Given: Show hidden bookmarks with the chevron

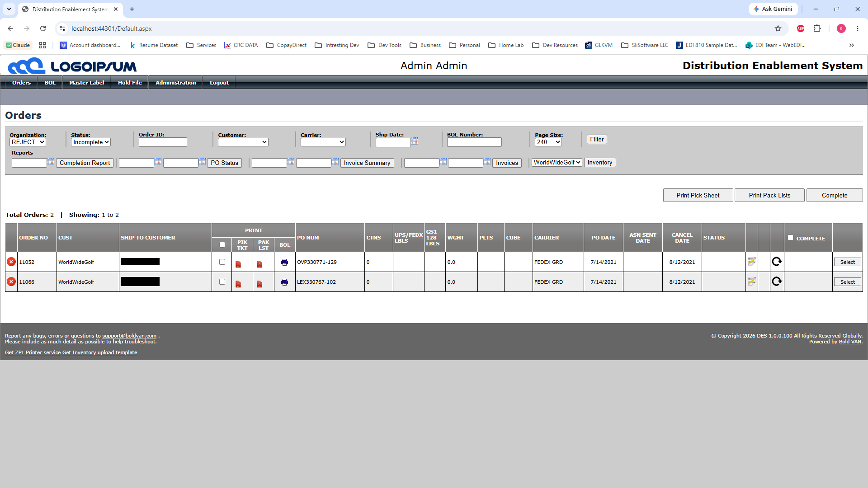Looking at the screenshot, I should tap(852, 45).
